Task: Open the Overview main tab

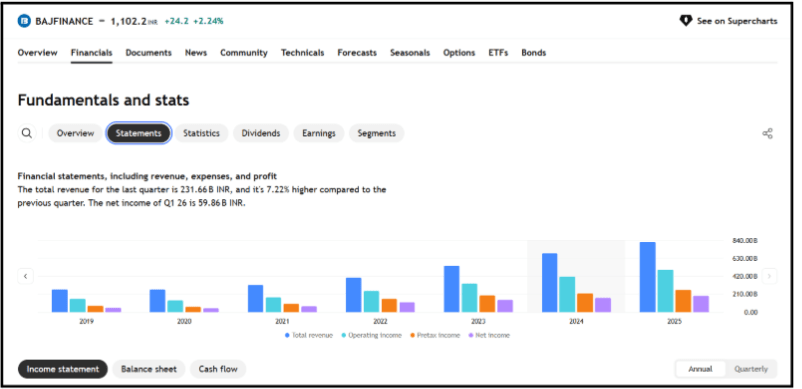Action: point(37,53)
